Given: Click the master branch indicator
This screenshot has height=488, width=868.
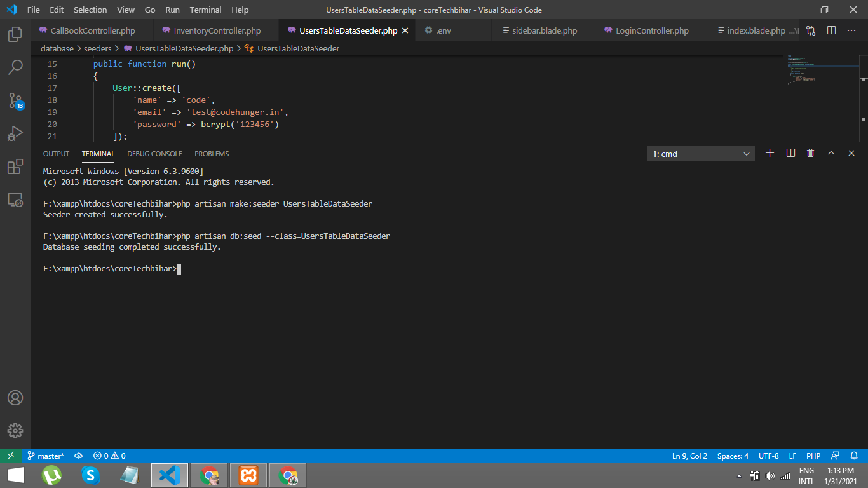Looking at the screenshot, I should click(45, 456).
